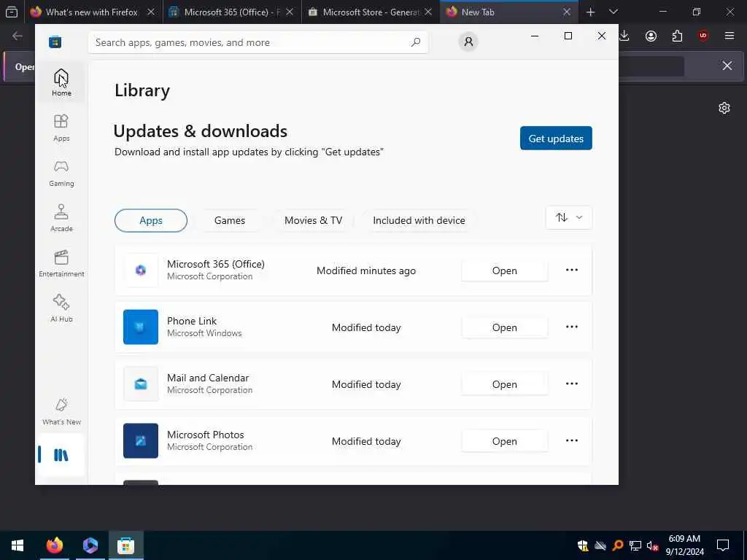The width and height of the screenshot is (747, 560).
Task: Open the sort order dropdown
Action: pos(569,217)
